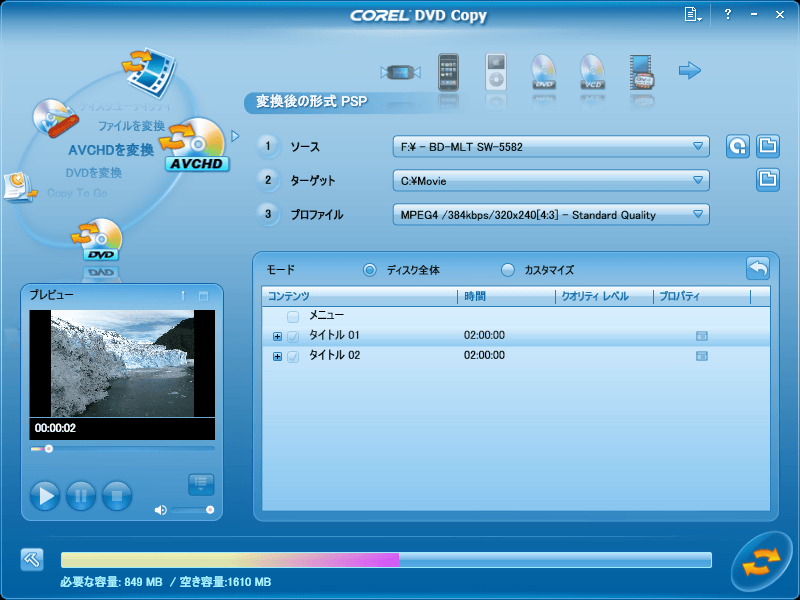Click the undo arrow in the mode panel
This screenshot has height=600, width=800.
coord(758,268)
